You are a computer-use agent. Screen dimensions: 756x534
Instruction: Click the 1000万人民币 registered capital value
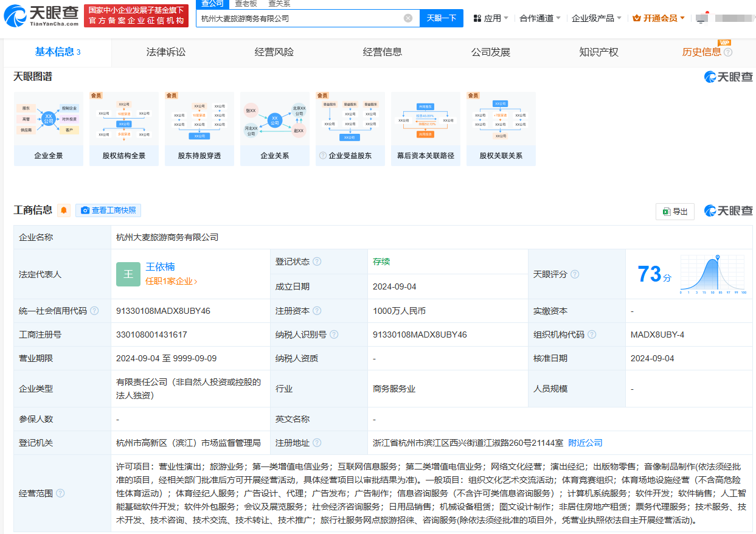click(x=399, y=311)
